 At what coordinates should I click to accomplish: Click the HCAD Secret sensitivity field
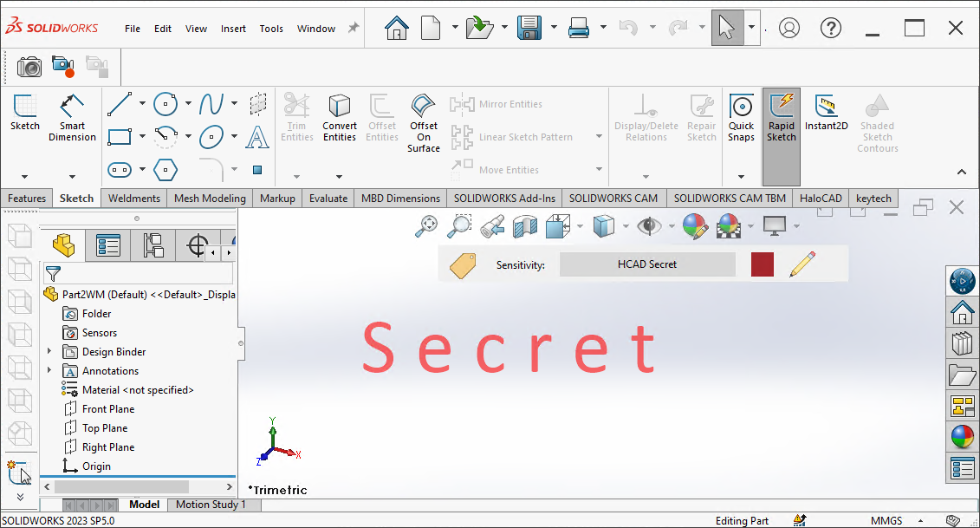pos(647,264)
